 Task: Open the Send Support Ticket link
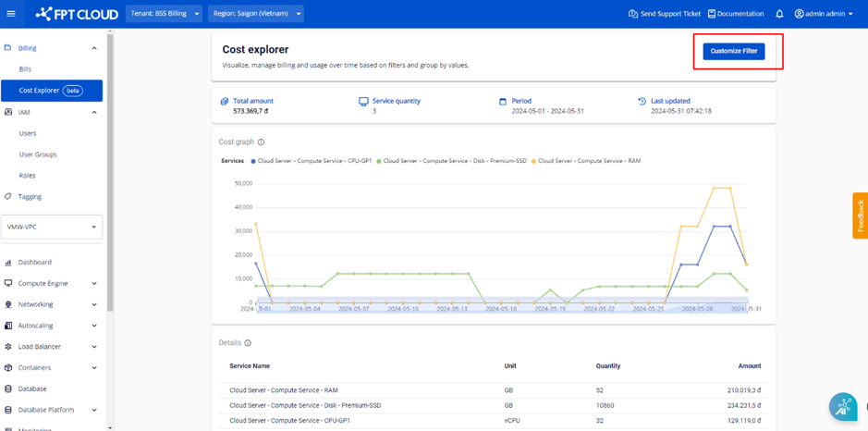pyautogui.click(x=664, y=14)
